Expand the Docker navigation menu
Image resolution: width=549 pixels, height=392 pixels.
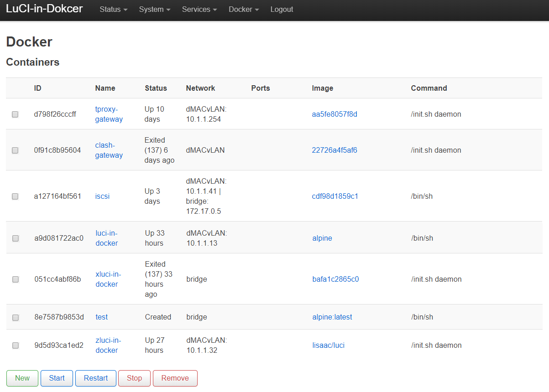pos(243,10)
